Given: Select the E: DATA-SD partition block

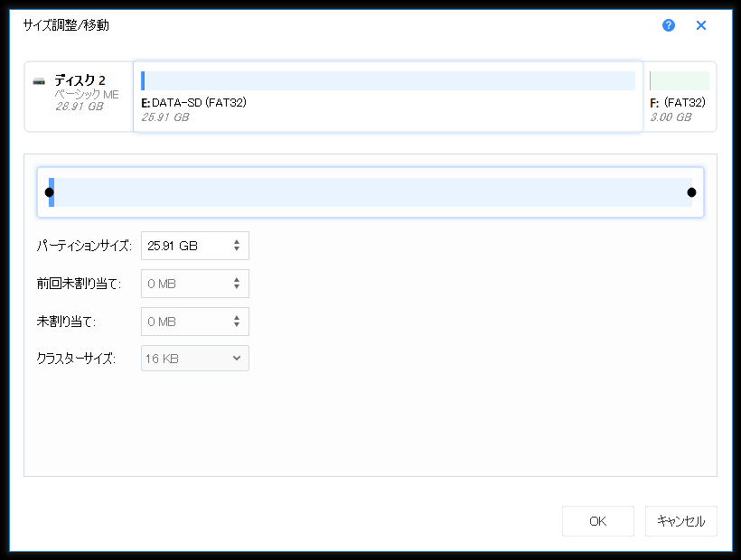Looking at the screenshot, I should (x=388, y=97).
